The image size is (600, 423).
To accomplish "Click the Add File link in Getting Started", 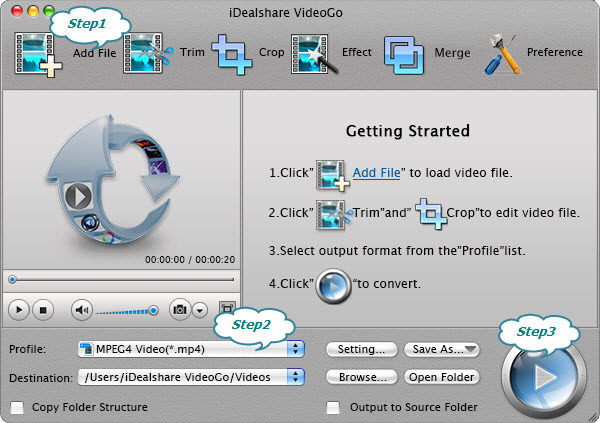I will (376, 173).
